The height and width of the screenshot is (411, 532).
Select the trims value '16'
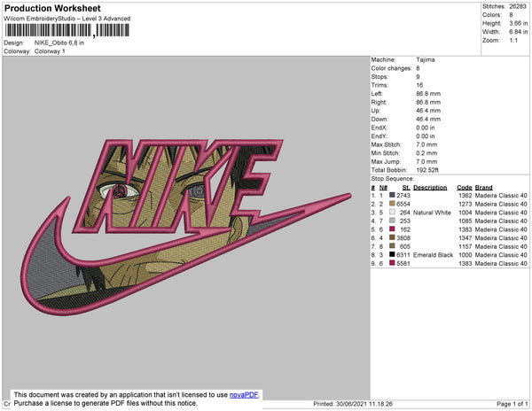[419, 85]
